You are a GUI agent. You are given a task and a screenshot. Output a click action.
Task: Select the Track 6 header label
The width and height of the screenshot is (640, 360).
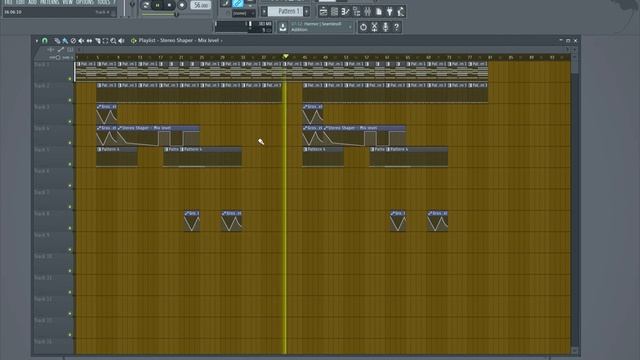(42, 171)
